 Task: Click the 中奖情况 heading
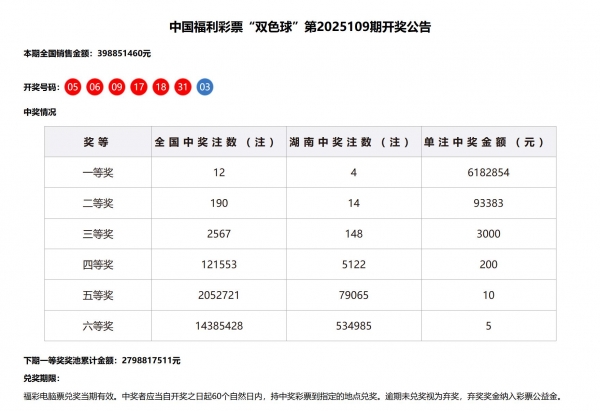click(40, 112)
